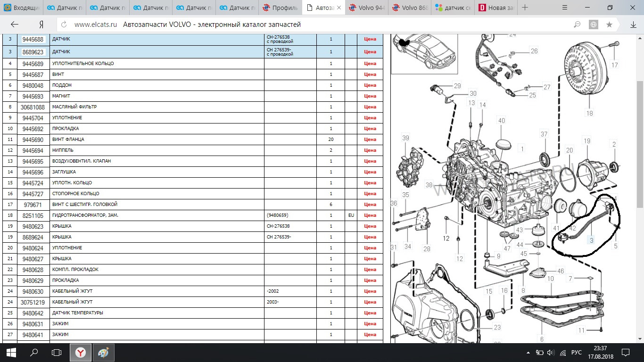The width and height of the screenshot is (644, 362).
Task: Show hidden system tray icons
Action: [x=529, y=353]
